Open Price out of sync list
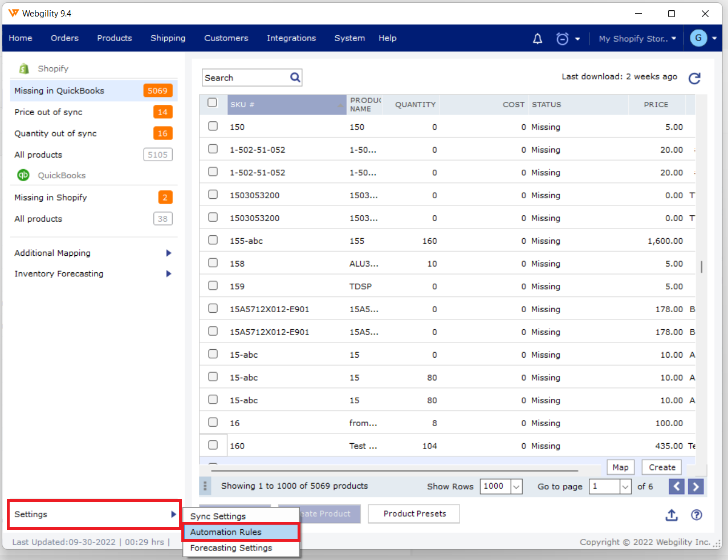Image resolution: width=728 pixels, height=560 pixels. tap(93, 112)
